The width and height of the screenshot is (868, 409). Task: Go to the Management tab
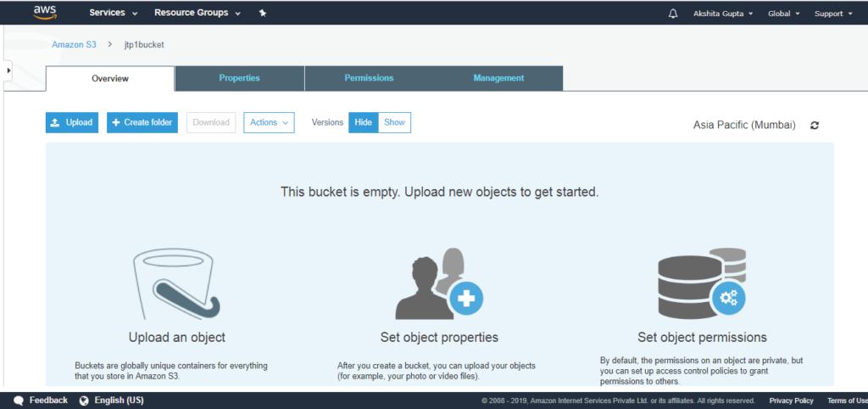click(x=498, y=78)
